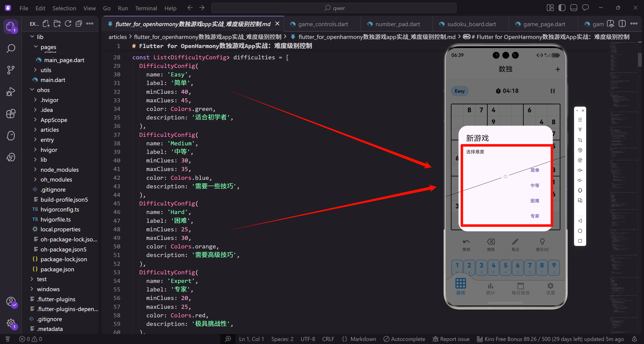Open the Run and Debug view

[x=11, y=92]
